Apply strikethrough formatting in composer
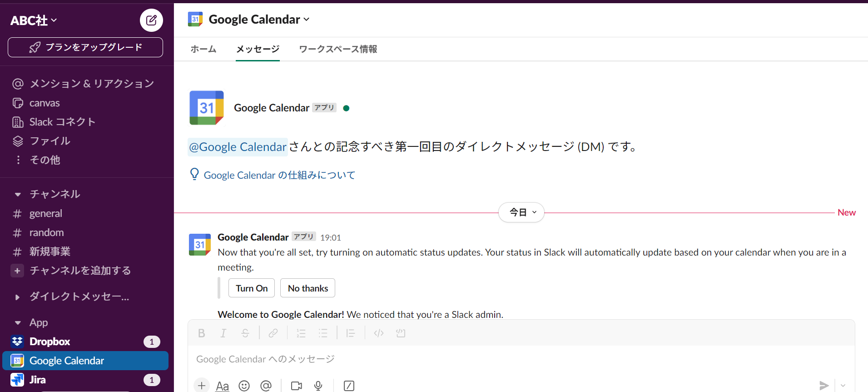The height and width of the screenshot is (392, 868). [x=245, y=333]
